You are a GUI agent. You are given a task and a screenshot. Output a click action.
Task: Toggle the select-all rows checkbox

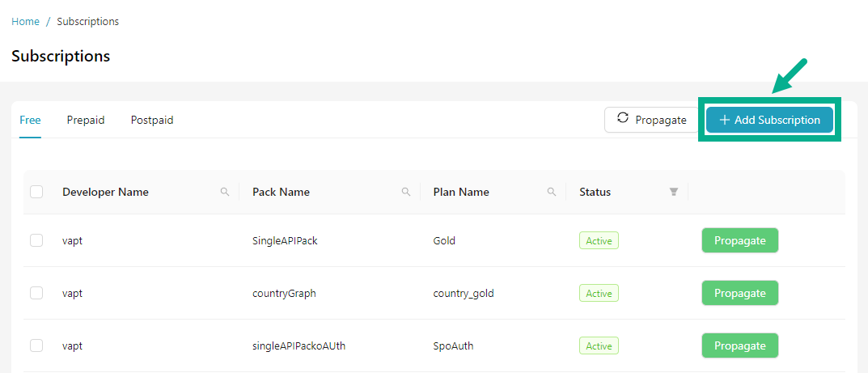click(36, 192)
